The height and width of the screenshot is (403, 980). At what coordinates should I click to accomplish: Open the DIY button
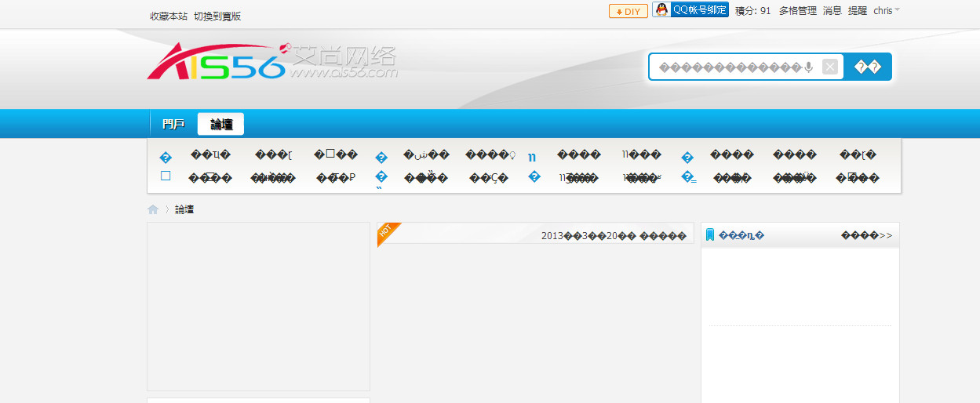tap(628, 11)
